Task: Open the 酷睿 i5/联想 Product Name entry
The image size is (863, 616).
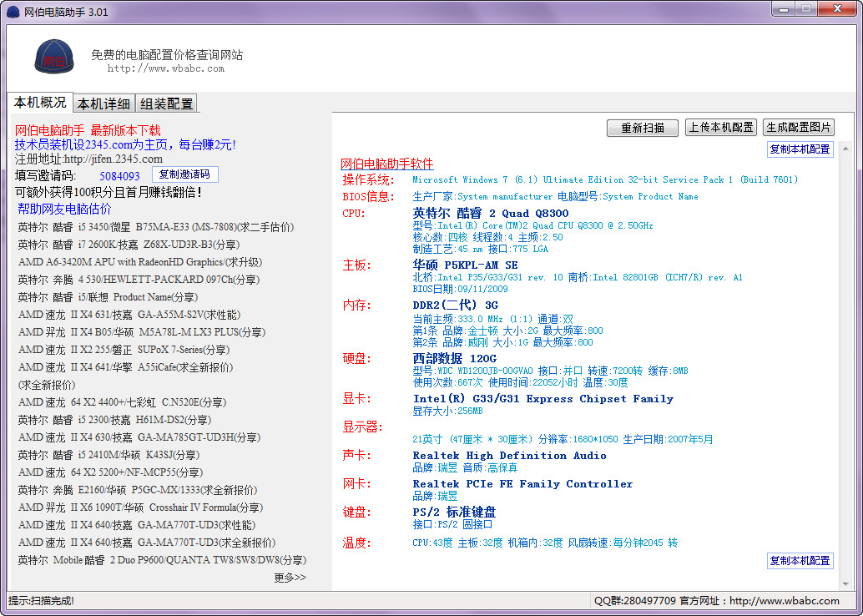Action: coord(108,297)
